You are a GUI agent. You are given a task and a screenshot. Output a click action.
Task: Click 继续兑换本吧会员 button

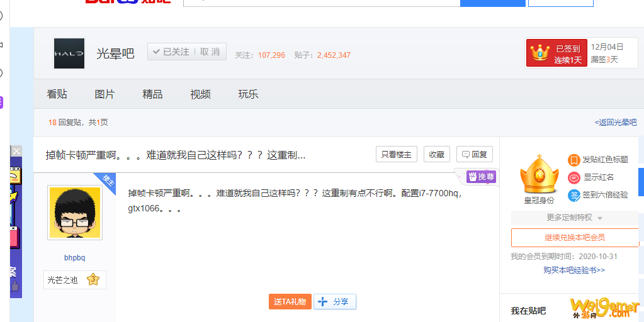(575, 238)
